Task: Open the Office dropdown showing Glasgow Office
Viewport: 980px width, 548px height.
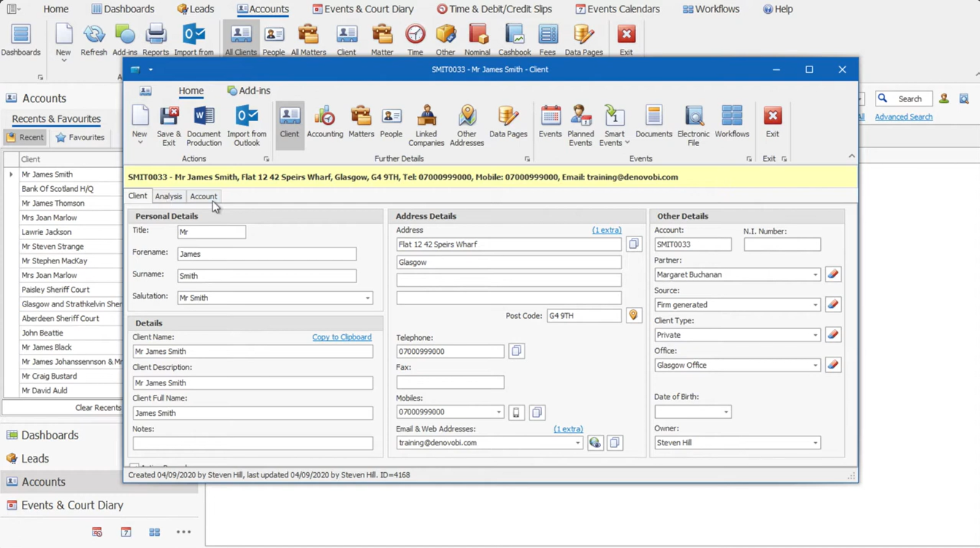Action: 816,364
